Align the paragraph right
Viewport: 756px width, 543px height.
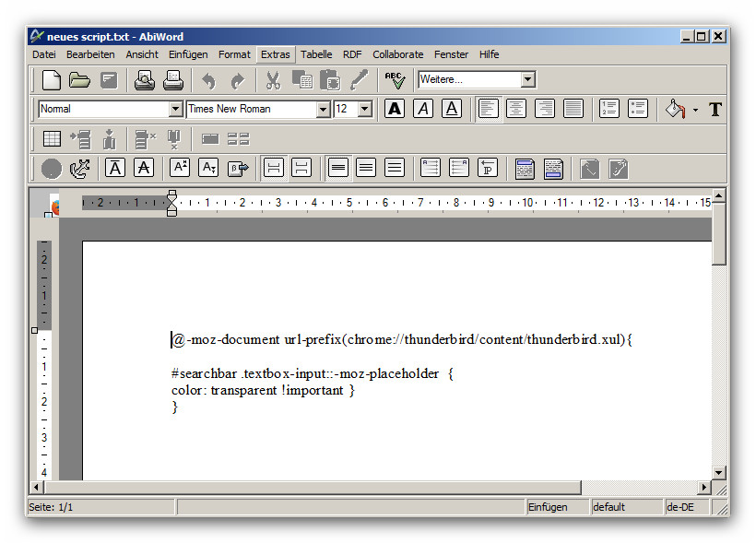pyautogui.click(x=545, y=109)
